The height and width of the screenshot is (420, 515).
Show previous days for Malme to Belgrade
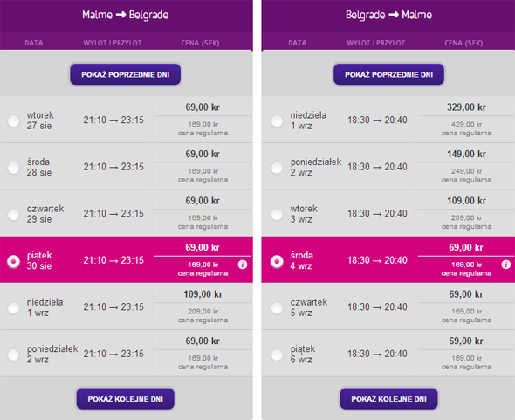pos(125,74)
